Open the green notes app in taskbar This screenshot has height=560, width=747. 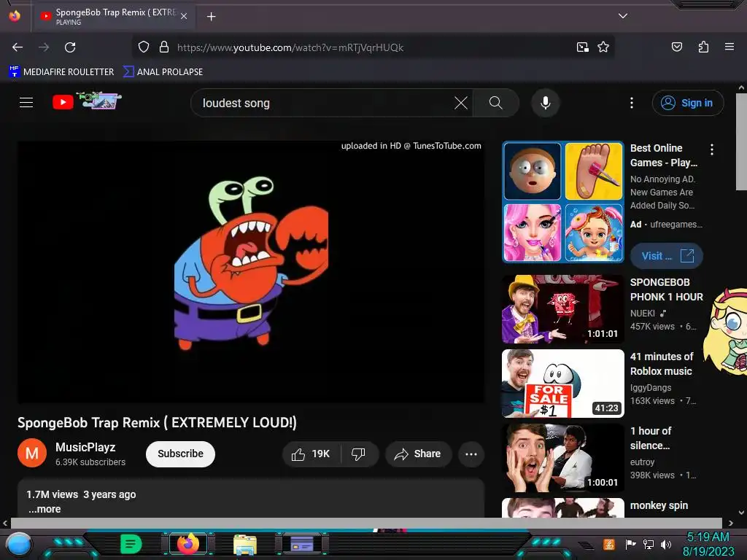131,544
